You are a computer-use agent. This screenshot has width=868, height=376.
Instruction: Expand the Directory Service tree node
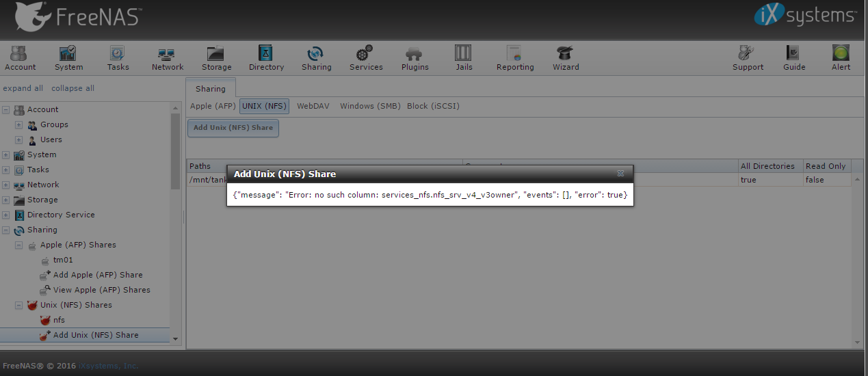tap(6, 215)
